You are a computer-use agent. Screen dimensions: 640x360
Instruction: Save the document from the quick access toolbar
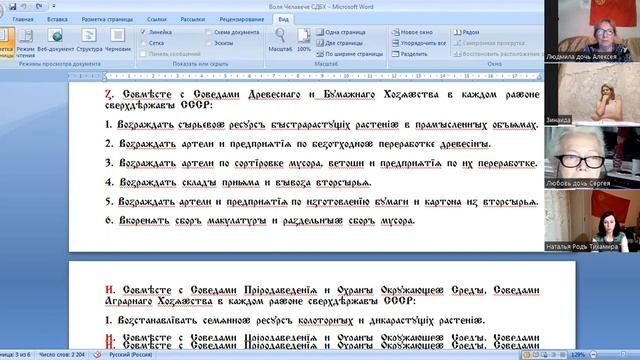point(13,7)
